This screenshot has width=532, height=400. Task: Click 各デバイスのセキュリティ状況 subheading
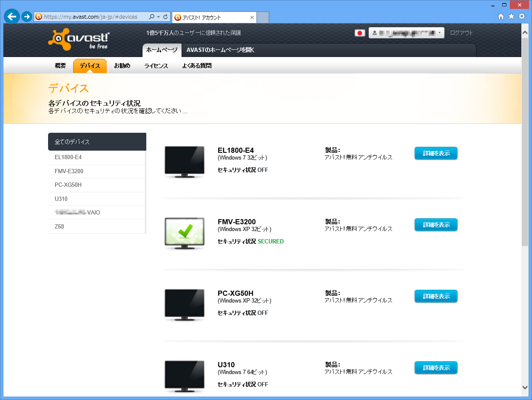[94, 103]
